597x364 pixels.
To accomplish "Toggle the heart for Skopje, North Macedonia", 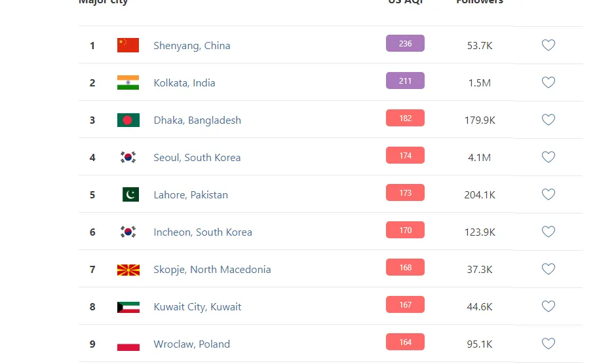I will pyautogui.click(x=549, y=268).
